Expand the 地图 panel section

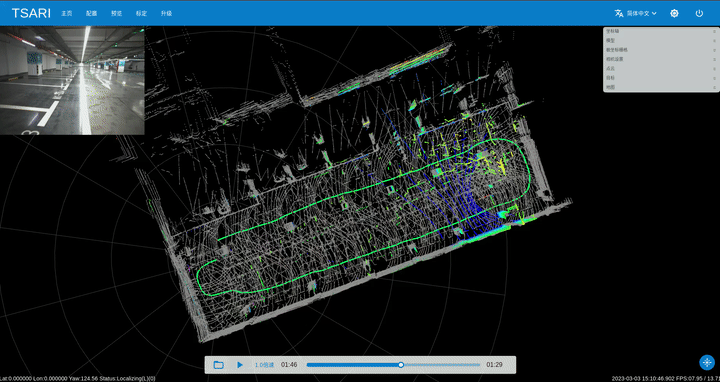(x=661, y=87)
